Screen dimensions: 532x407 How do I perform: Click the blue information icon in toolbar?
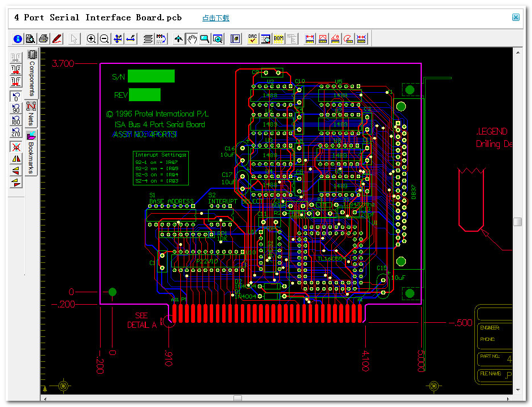coord(18,39)
